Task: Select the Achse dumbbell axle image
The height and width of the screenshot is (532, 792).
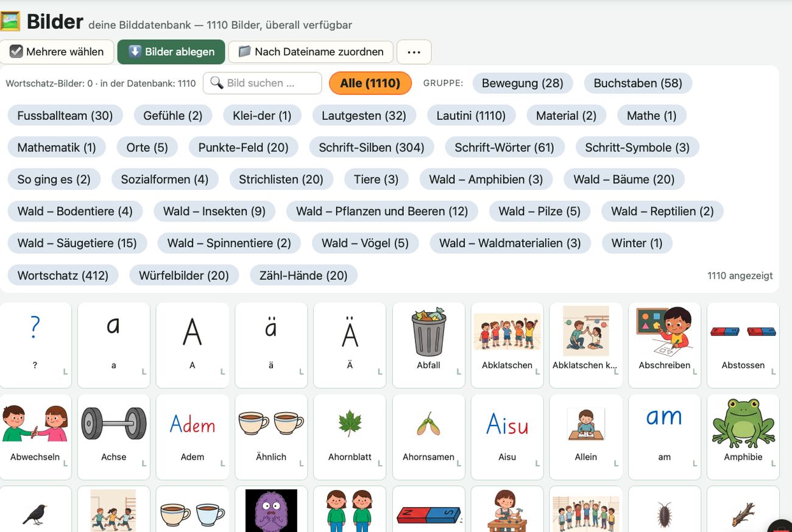Action: (114, 437)
